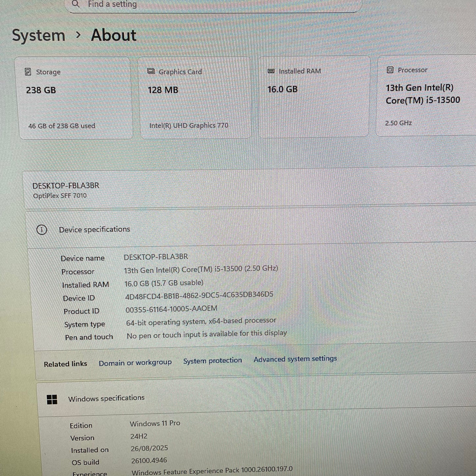The width and height of the screenshot is (476, 476).
Task: Expand the Device specifications section
Action: 95,229
